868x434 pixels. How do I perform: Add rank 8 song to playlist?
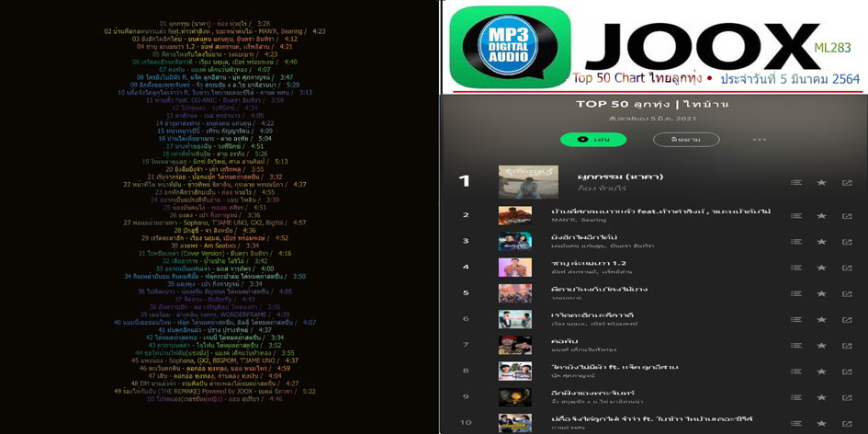(796, 371)
